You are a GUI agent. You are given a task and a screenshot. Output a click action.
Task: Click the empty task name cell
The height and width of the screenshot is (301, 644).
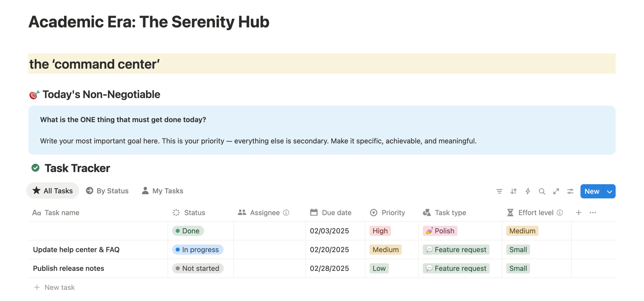(x=98, y=231)
